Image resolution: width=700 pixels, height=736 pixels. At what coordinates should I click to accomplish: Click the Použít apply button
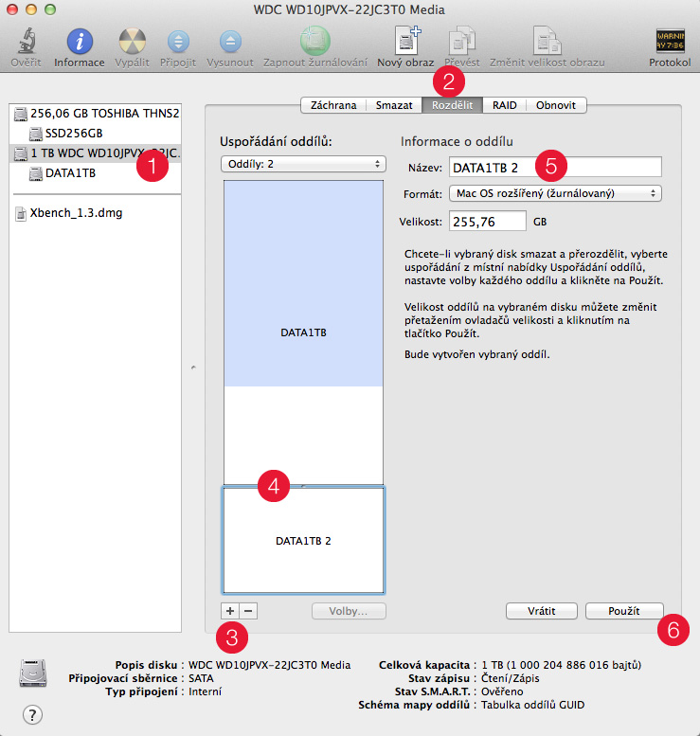(x=624, y=611)
